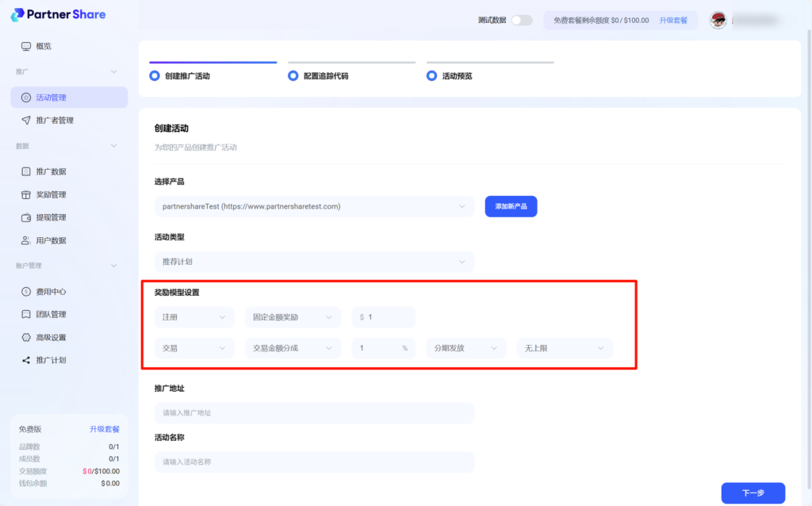Click the 费用中心 coin icon
Screen dimensions: 812x506
(26, 291)
